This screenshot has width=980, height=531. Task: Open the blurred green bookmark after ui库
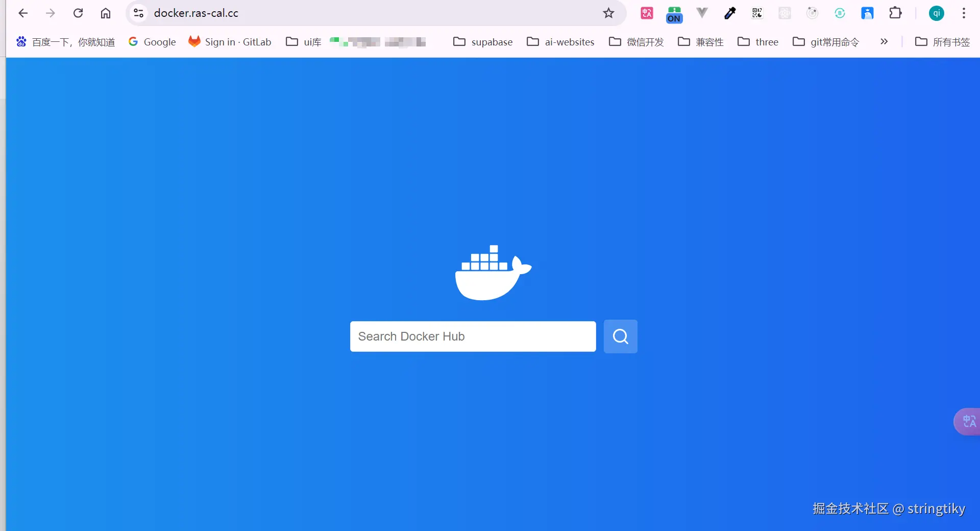pyautogui.click(x=354, y=42)
